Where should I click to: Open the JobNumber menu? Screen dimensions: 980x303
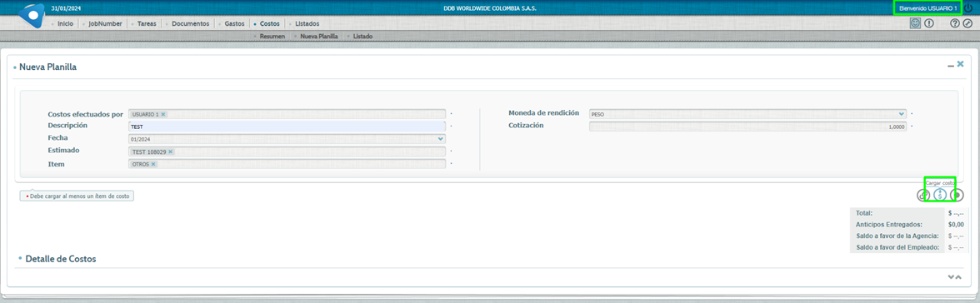(105, 24)
